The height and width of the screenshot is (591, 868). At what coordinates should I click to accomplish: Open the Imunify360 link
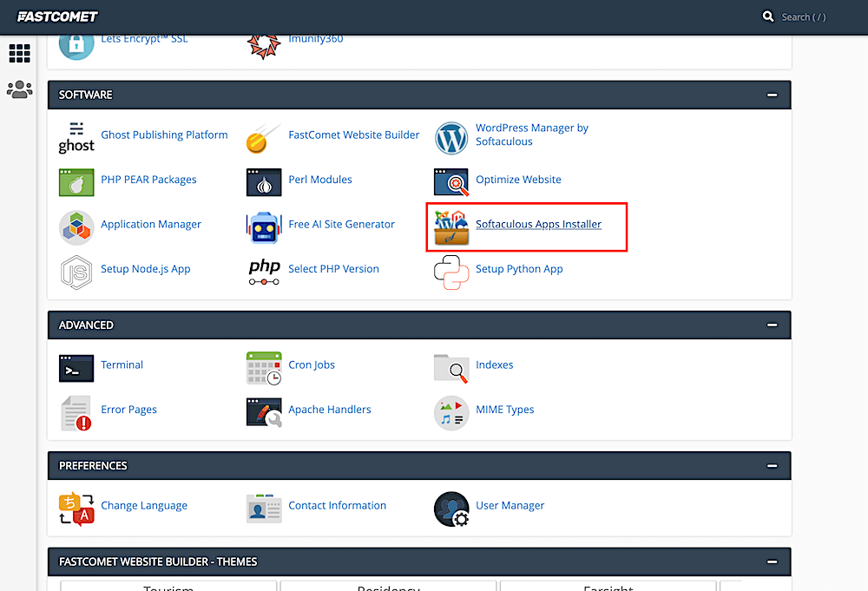(316, 39)
